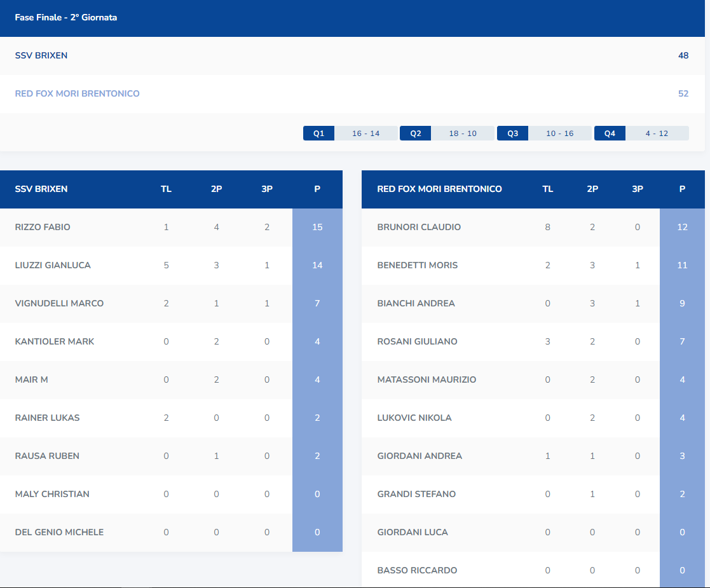Image resolution: width=710 pixels, height=588 pixels.
Task: Click Brunori Claudio's 12 points cell
Action: 682,227
